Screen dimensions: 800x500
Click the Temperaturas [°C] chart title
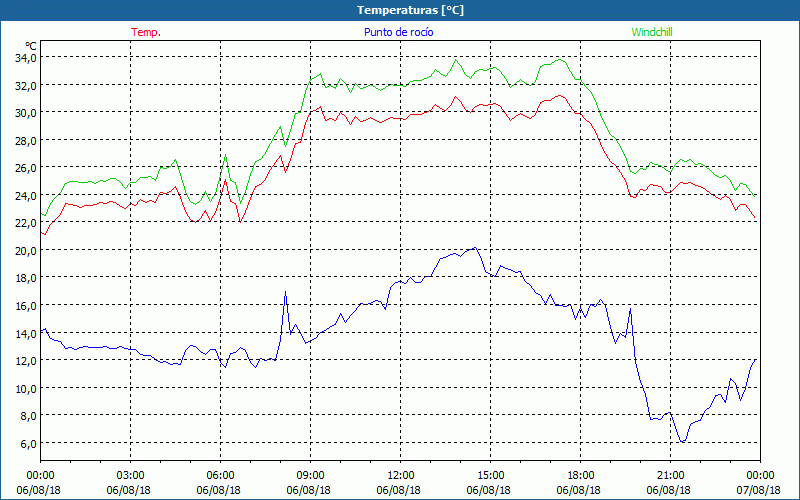[x=410, y=10]
